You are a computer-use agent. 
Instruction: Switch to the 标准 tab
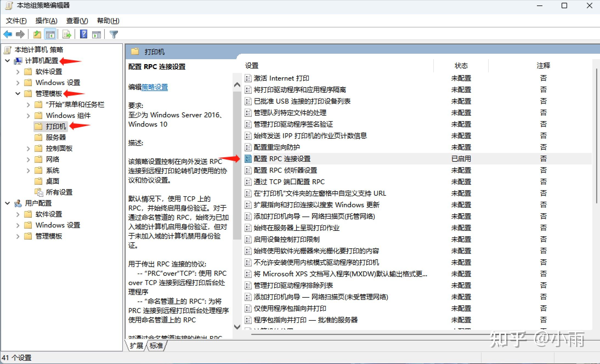click(157, 346)
